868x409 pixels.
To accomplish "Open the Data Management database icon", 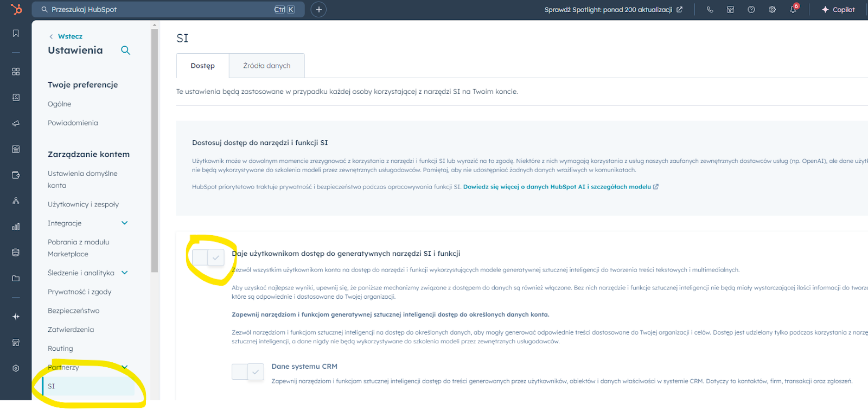I will 16,253.
